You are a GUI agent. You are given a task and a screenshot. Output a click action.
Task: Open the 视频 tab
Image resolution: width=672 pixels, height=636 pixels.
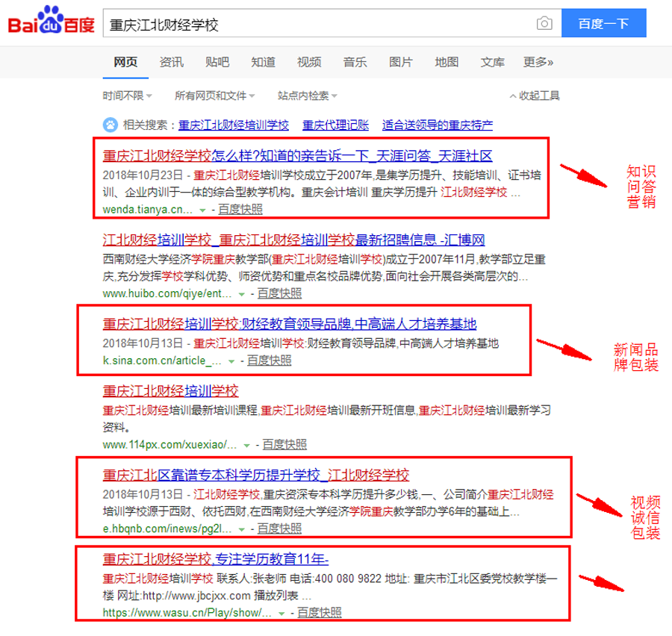309,62
